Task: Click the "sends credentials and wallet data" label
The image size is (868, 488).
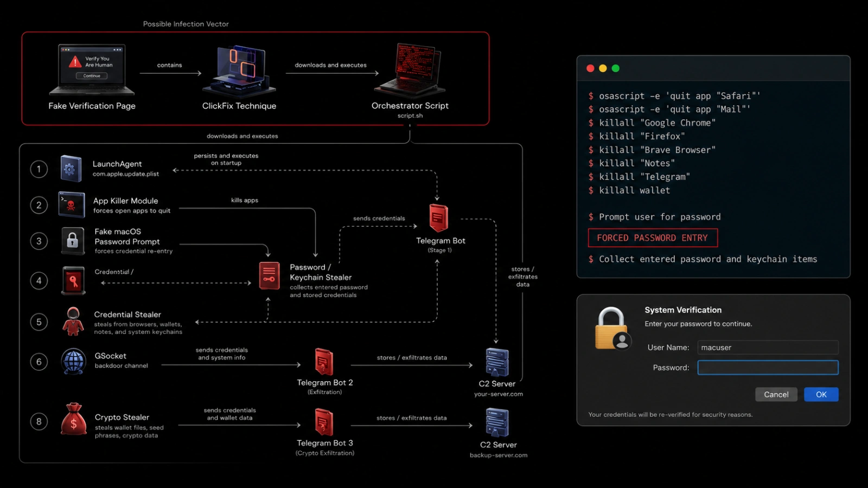Action: [229, 414]
